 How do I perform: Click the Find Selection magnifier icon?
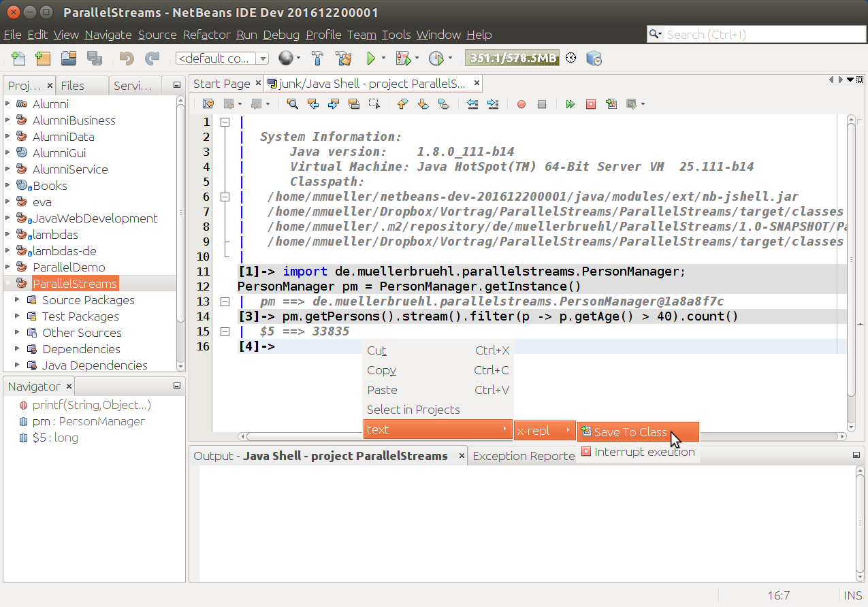coord(293,104)
